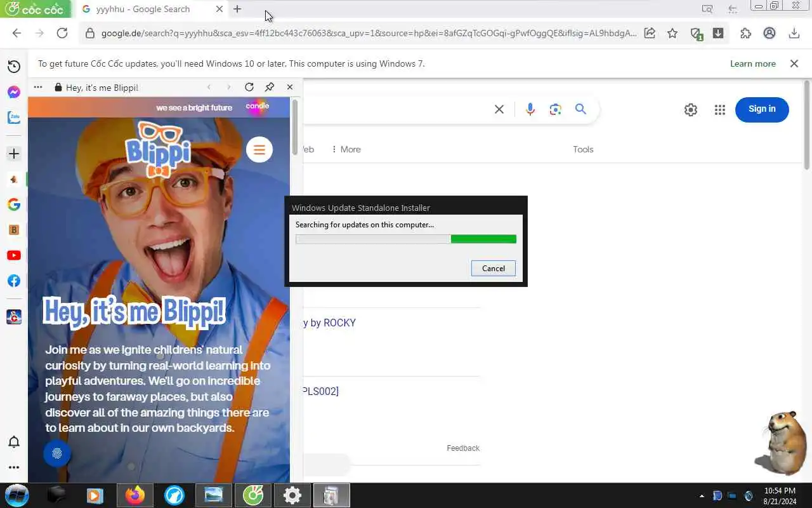Reload the Blippi sidebar panel
Viewport: 812px width, 508px height.
(249, 87)
